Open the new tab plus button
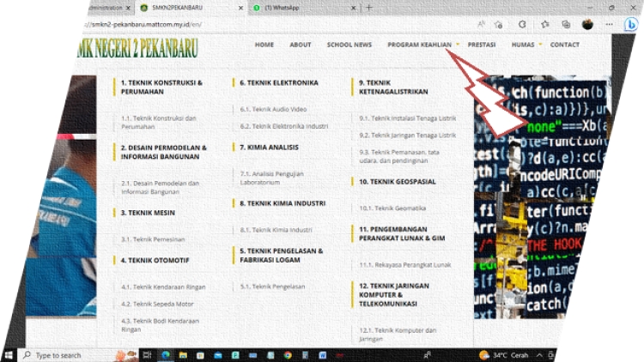The image size is (644, 362). click(369, 8)
